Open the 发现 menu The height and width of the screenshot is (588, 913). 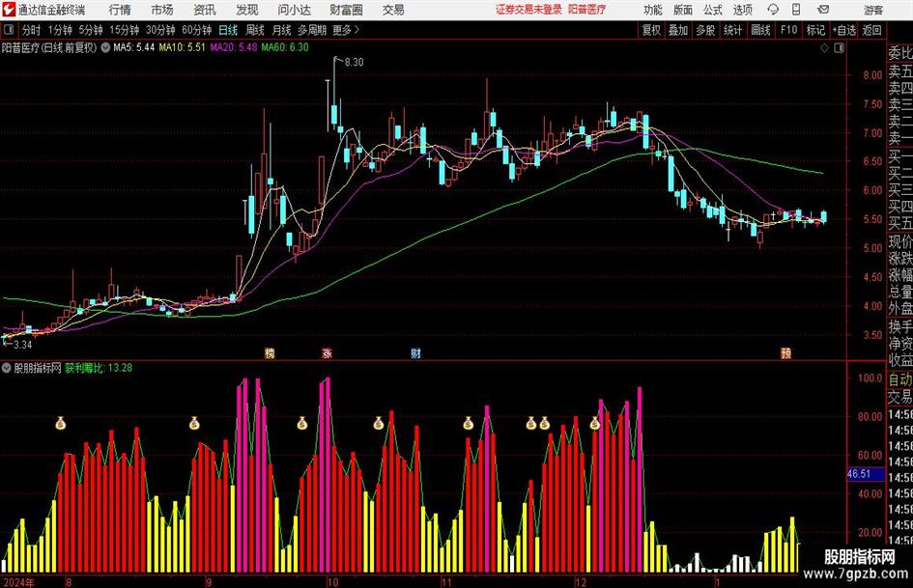[247, 10]
